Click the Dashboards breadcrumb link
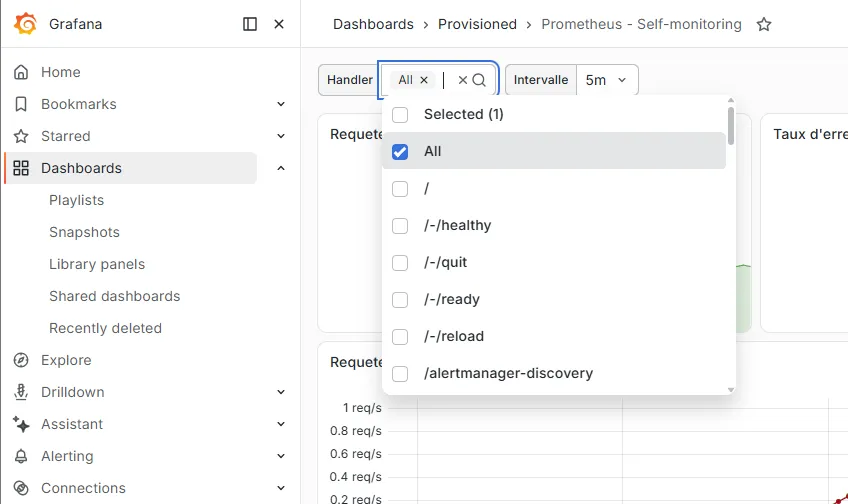 coord(373,24)
